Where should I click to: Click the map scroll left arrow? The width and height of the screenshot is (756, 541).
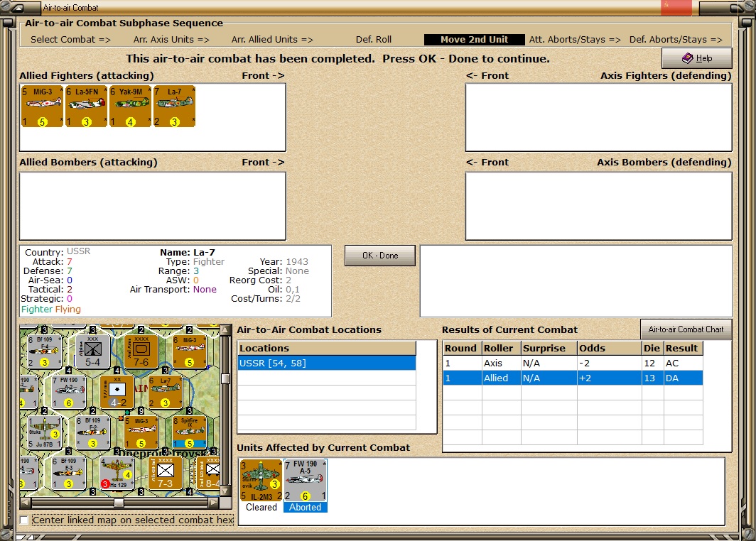pos(25,503)
